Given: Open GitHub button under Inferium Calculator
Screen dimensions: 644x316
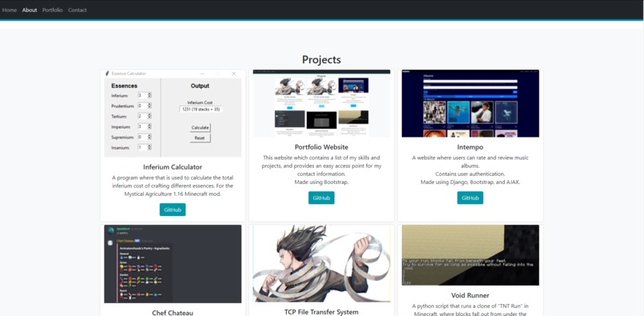Looking at the screenshot, I should (x=173, y=210).
